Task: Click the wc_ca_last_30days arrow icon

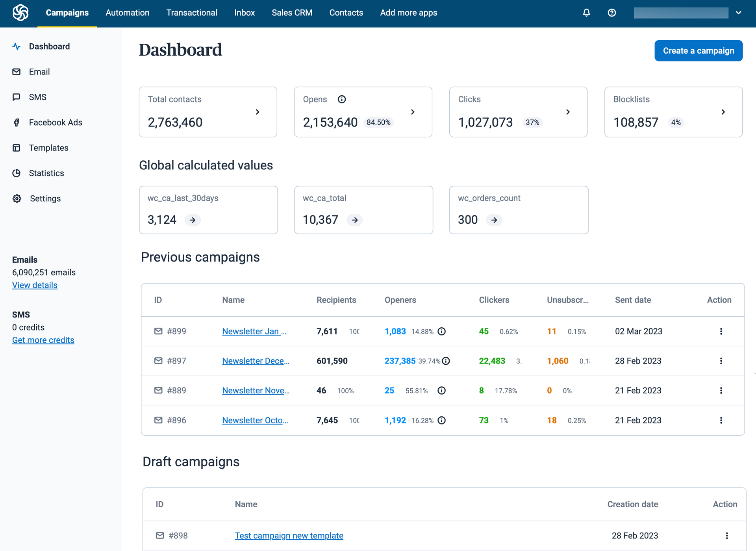Action: click(x=193, y=220)
